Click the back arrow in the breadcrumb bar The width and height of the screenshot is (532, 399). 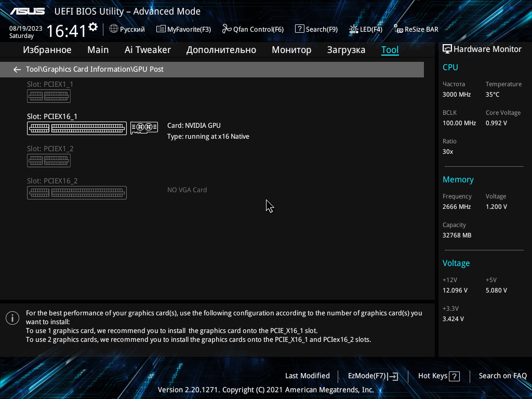17,70
